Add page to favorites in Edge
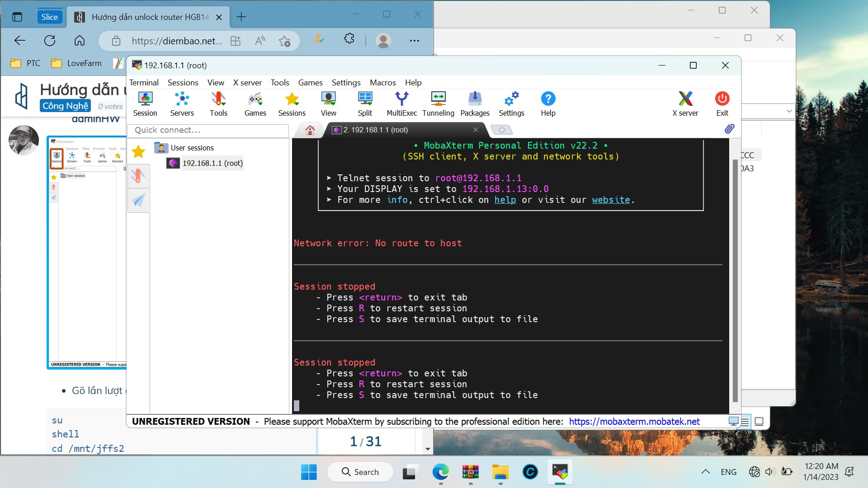The width and height of the screenshot is (868, 488). click(x=284, y=41)
